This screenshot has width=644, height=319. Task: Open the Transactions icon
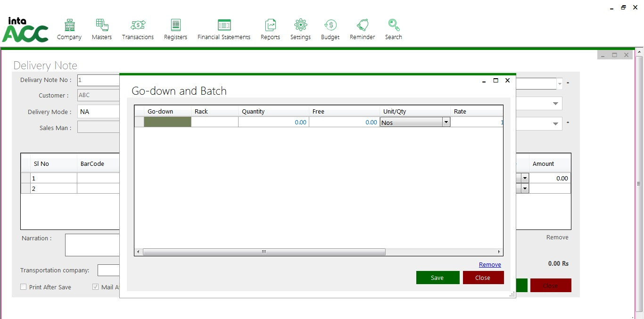[138, 25]
